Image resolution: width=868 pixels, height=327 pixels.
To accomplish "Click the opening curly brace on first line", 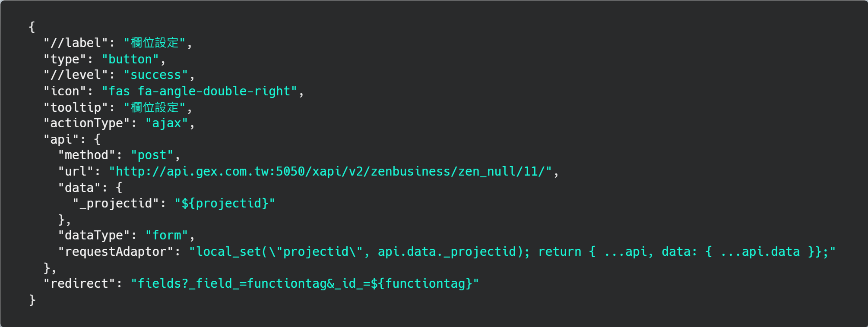I will tap(32, 27).
